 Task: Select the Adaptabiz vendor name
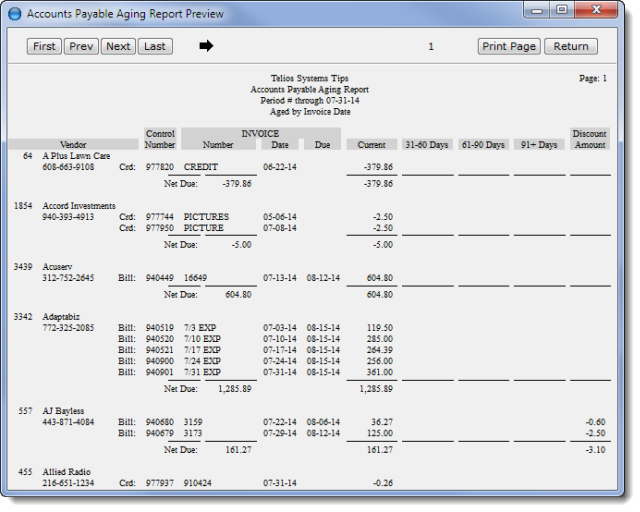pyautogui.click(x=64, y=316)
